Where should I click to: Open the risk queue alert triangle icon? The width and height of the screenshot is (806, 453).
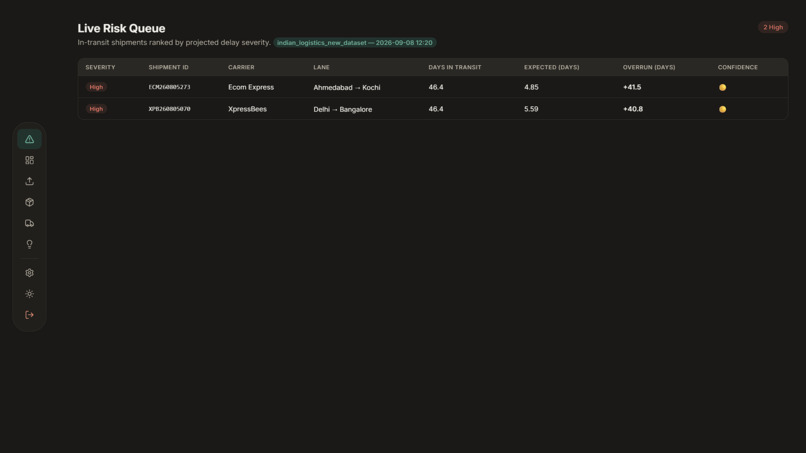[29, 139]
